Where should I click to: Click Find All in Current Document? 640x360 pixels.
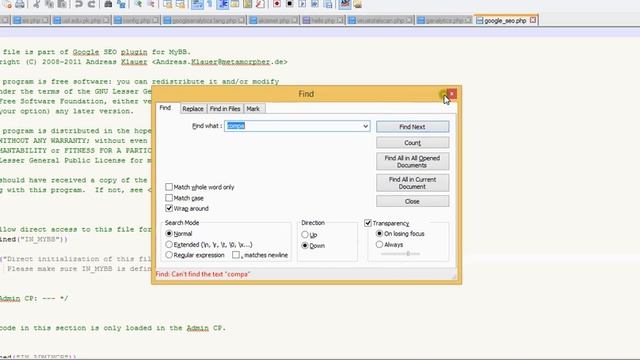(412, 183)
